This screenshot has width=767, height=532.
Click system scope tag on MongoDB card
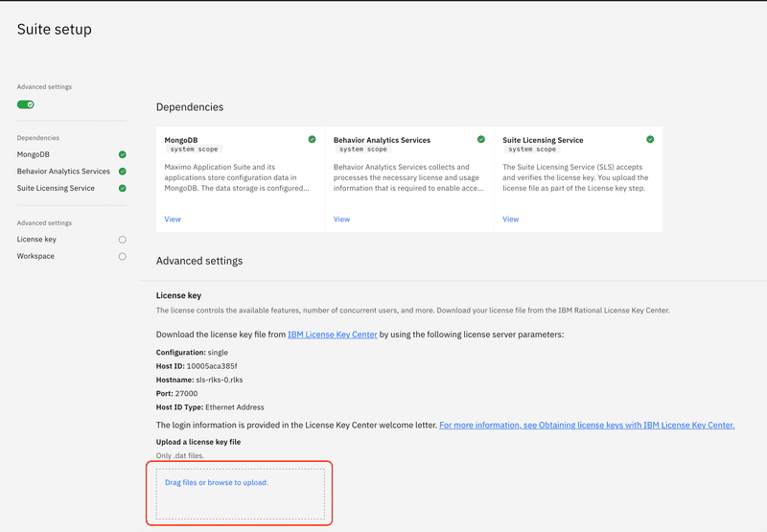click(195, 150)
